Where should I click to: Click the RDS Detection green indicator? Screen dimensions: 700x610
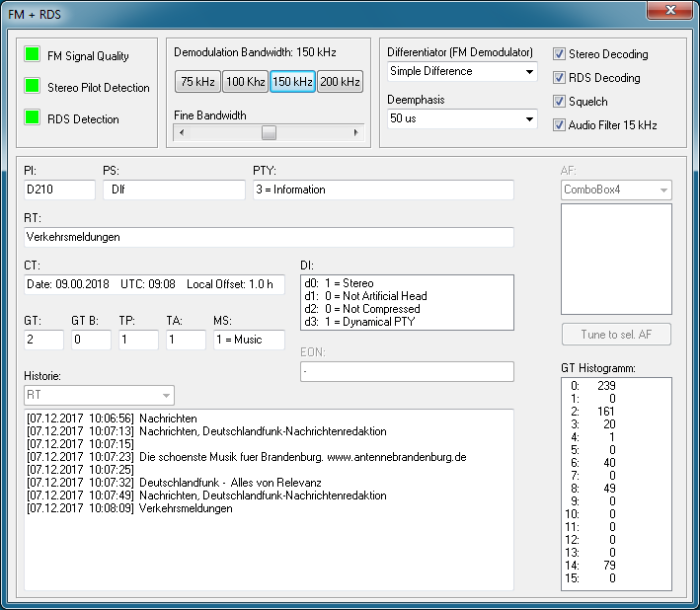click(33, 117)
